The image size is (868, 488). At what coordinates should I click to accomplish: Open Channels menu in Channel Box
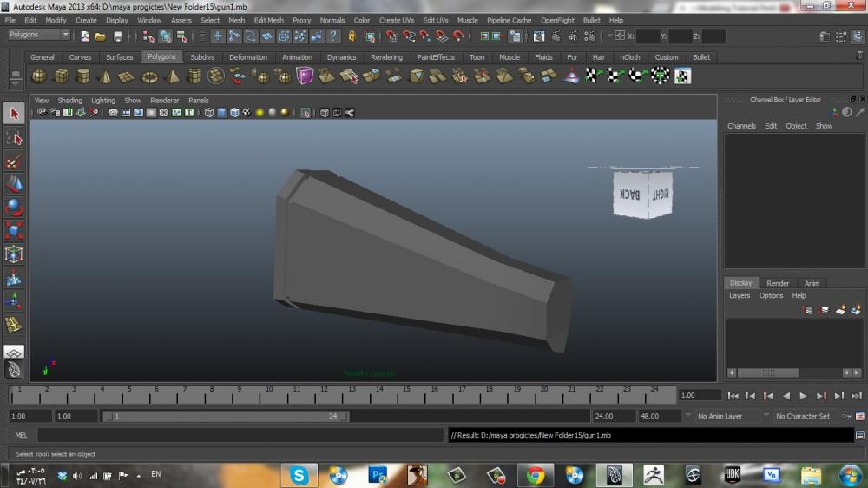pos(741,126)
